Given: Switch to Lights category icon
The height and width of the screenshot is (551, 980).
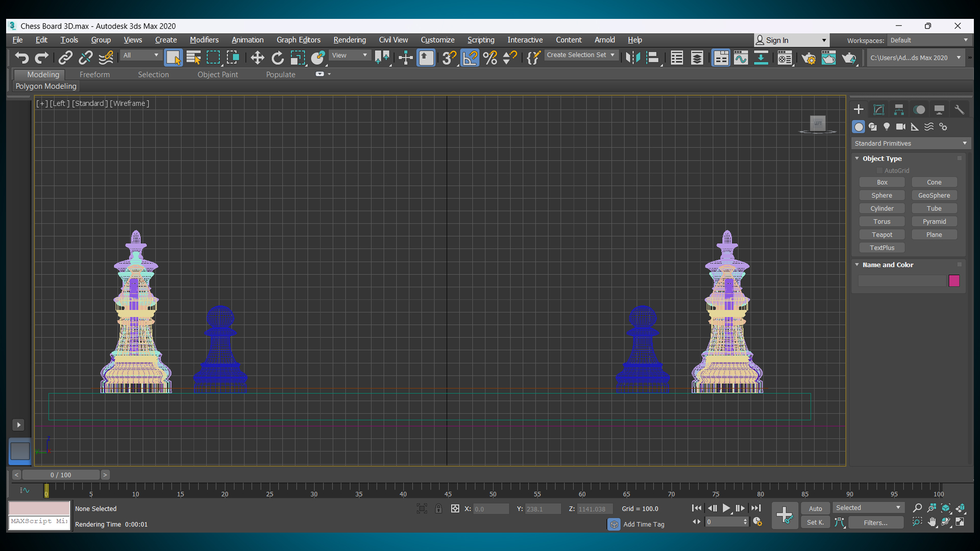Looking at the screenshot, I should coord(887,127).
